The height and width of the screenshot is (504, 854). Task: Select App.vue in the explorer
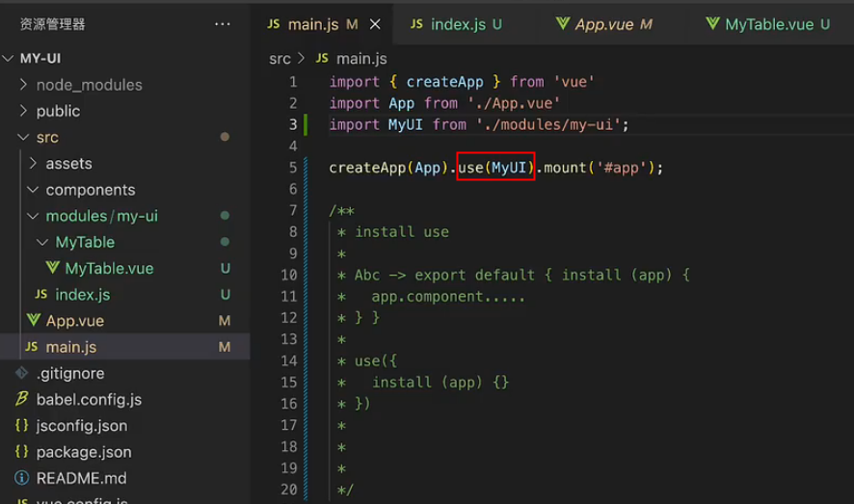tap(74, 320)
